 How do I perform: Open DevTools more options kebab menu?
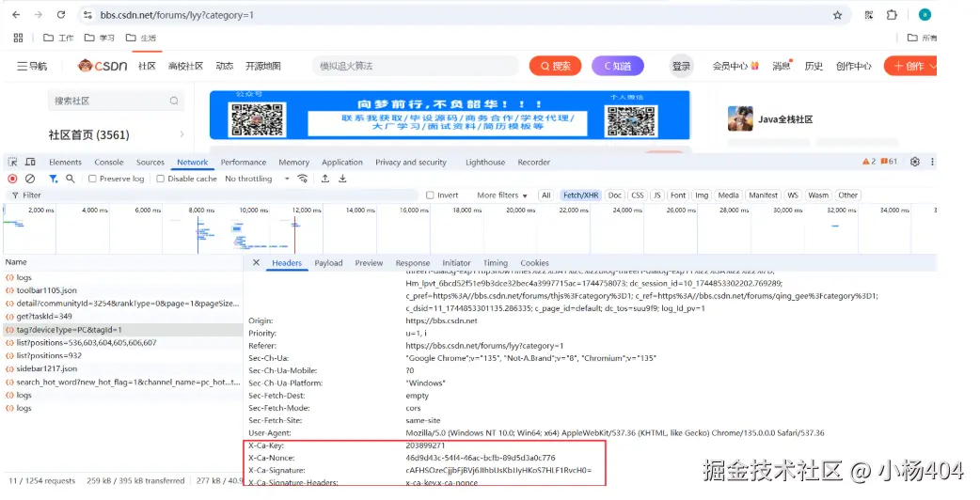[x=932, y=162]
